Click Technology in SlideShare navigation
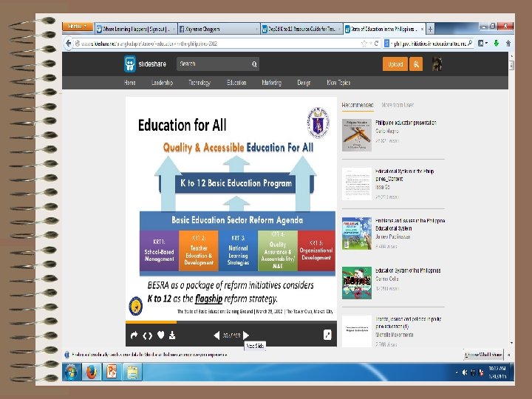The width and height of the screenshot is (532, 399). point(199,83)
